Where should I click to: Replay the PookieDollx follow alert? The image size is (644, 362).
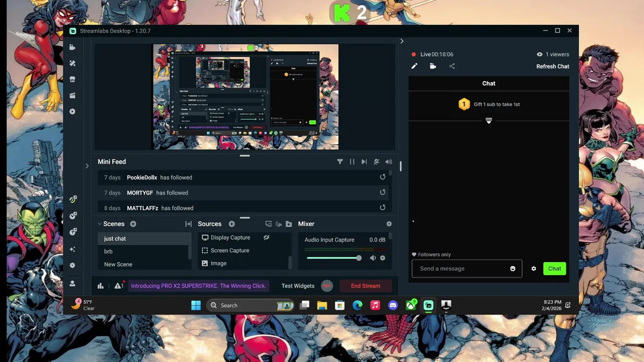[382, 177]
